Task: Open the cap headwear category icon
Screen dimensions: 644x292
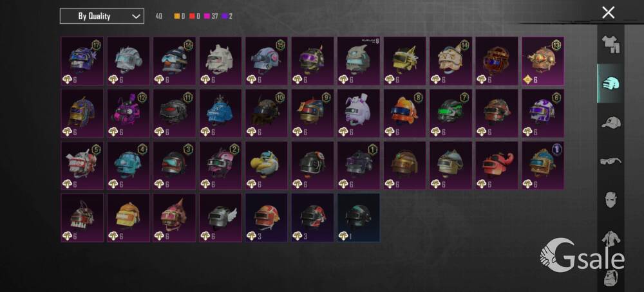Action: click(611, 122)
